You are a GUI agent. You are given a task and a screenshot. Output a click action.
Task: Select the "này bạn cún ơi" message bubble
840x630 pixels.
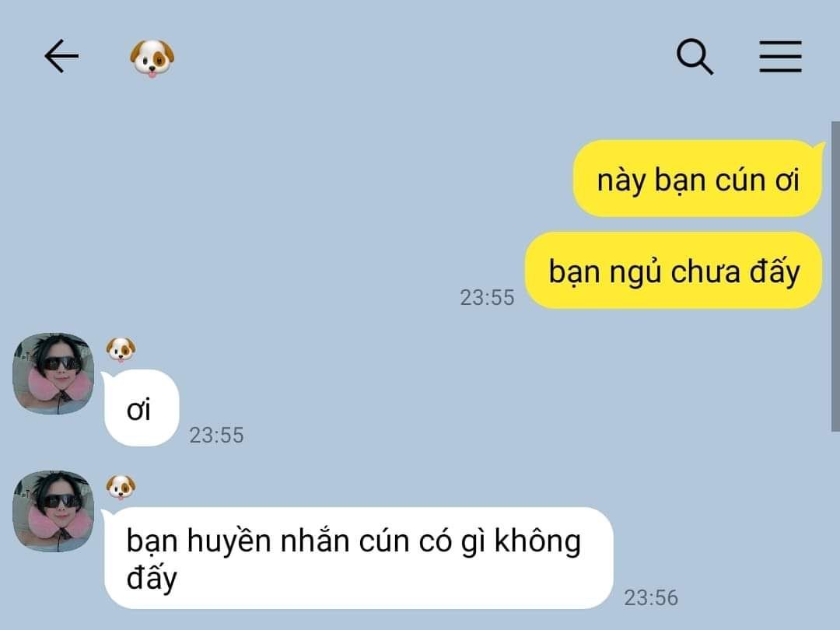coord(698,178)
